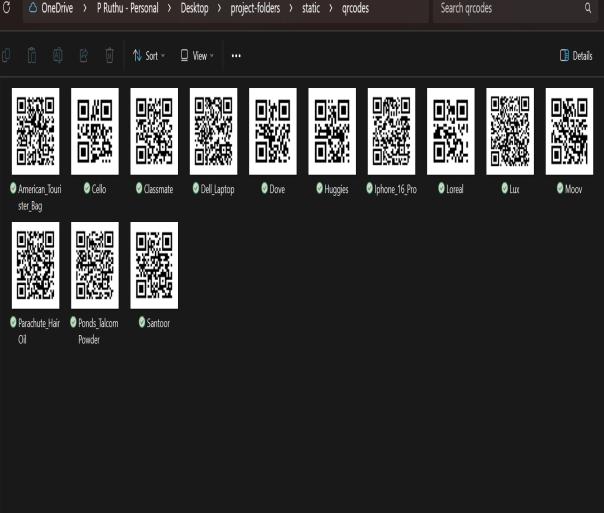Click the sync status icon beside Parachute_Hair_Oil
Image resolution: width=604 pixels, height=513 pixels.
point(13,322)
